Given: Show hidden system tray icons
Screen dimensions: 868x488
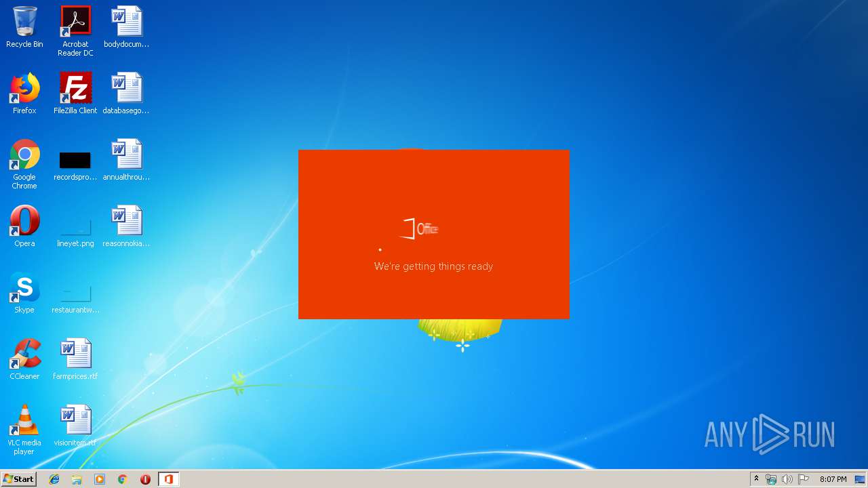Looking at the screenshot, I should [756, 479].
